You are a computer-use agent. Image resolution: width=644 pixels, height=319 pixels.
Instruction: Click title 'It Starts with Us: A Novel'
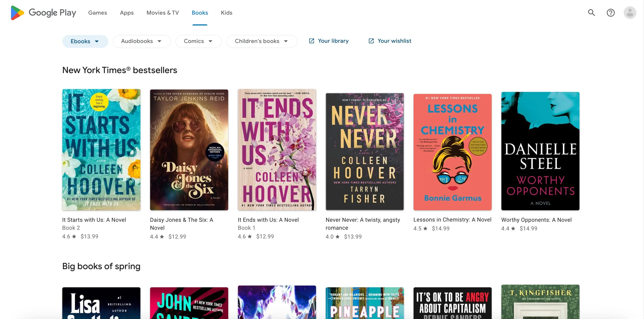tap(94, 220)
